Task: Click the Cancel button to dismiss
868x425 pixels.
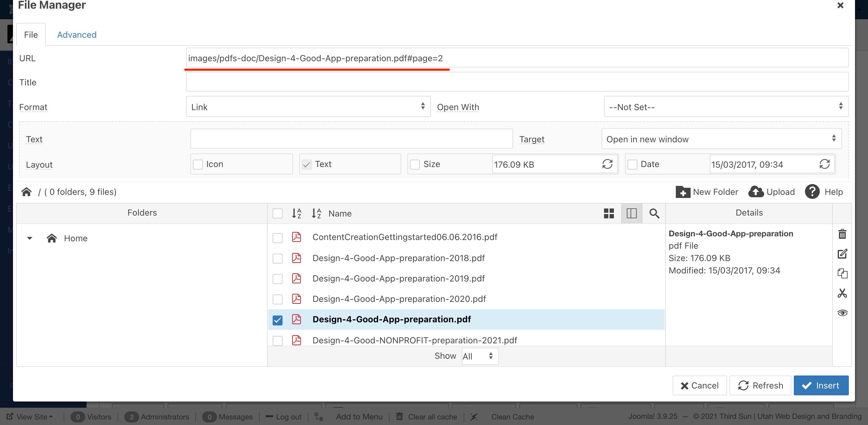Action: click(x=700, y=386)
